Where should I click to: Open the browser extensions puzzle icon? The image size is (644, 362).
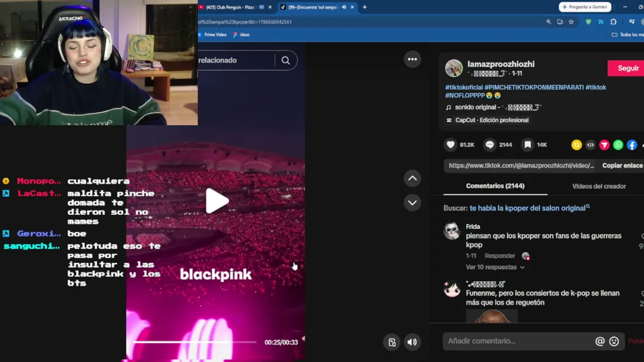[x=613, y=22]
